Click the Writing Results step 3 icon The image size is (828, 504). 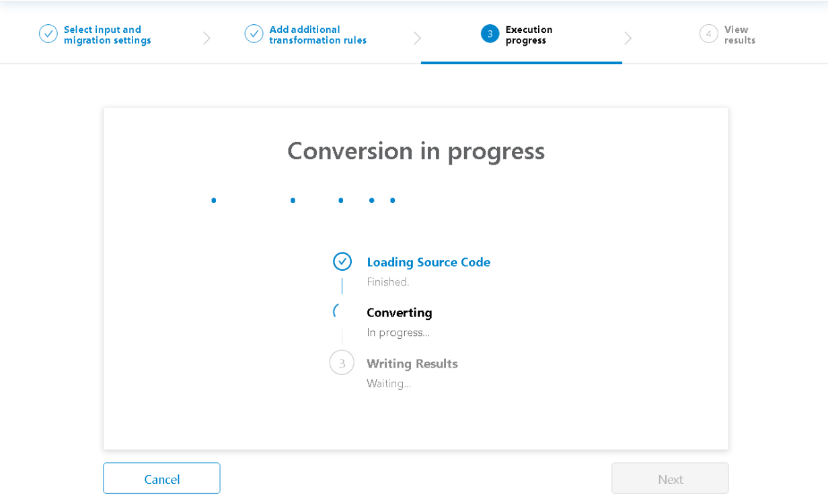pos(342,363)
